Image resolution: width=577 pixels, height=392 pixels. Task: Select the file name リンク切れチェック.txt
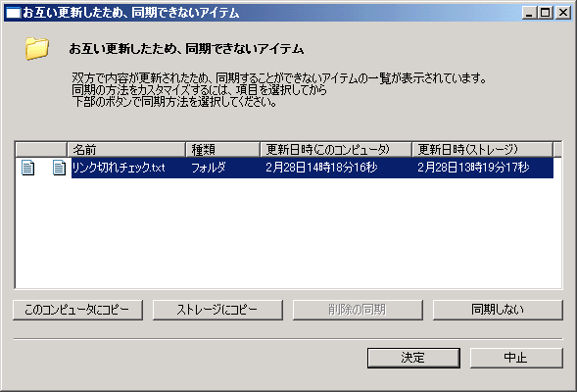[119, 168]
